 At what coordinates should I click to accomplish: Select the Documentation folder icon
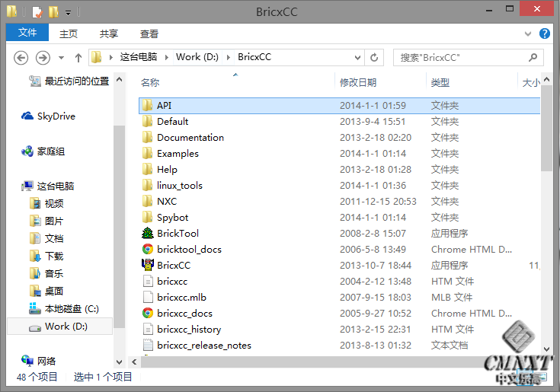[x=148, y=137]
